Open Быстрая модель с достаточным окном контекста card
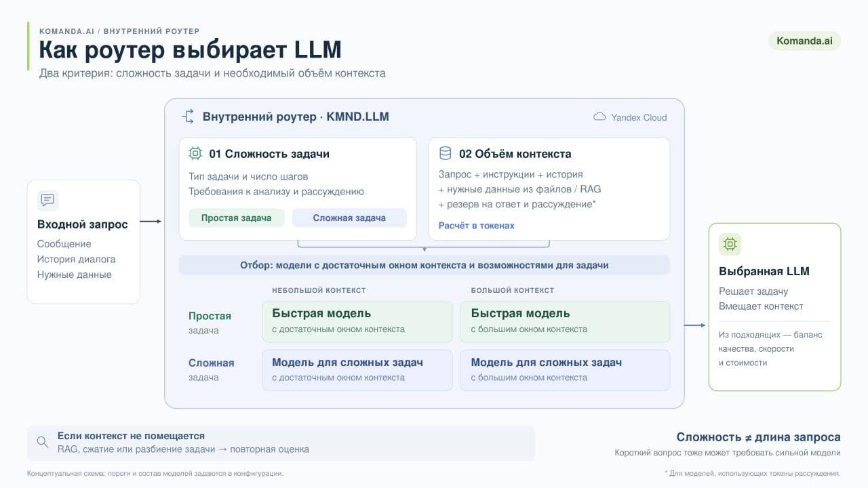Screen dimensions: 868x488 tap(357, 322)
